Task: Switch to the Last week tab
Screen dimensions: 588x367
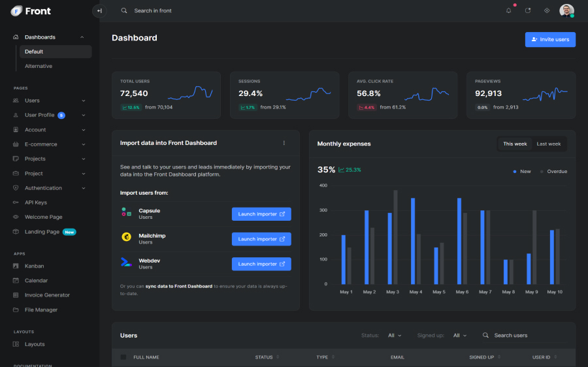Action: 549,144
